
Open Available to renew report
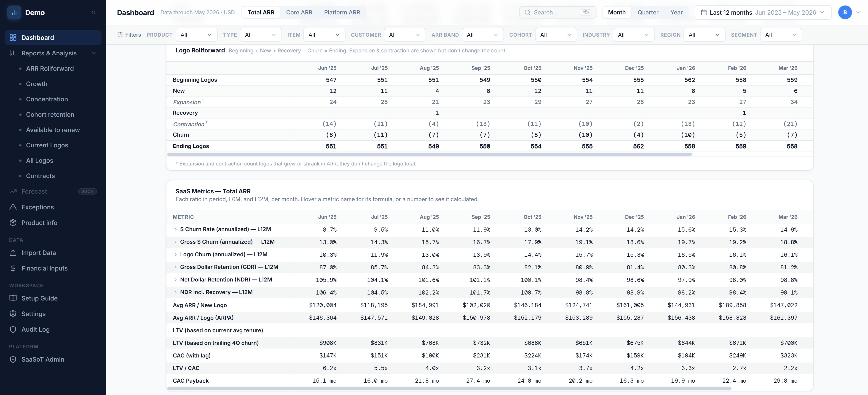click(53, 130)
